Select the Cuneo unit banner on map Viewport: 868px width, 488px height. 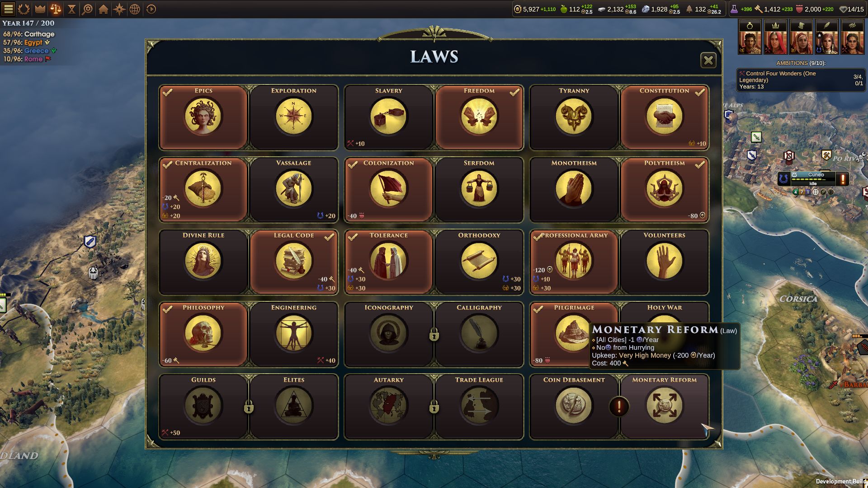coord(813,178)
